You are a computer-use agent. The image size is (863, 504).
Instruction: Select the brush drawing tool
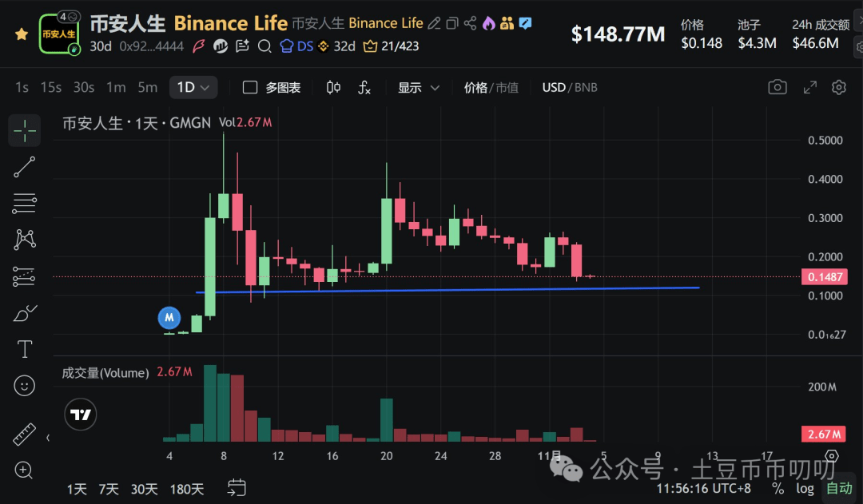(24, 313)
